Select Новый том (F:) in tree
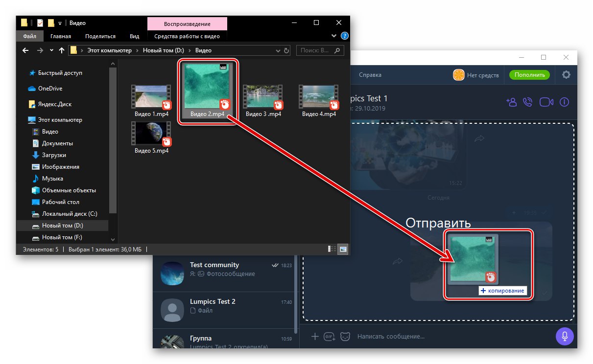Viewport: 593px width, 364px height. (x=62, y=237)
